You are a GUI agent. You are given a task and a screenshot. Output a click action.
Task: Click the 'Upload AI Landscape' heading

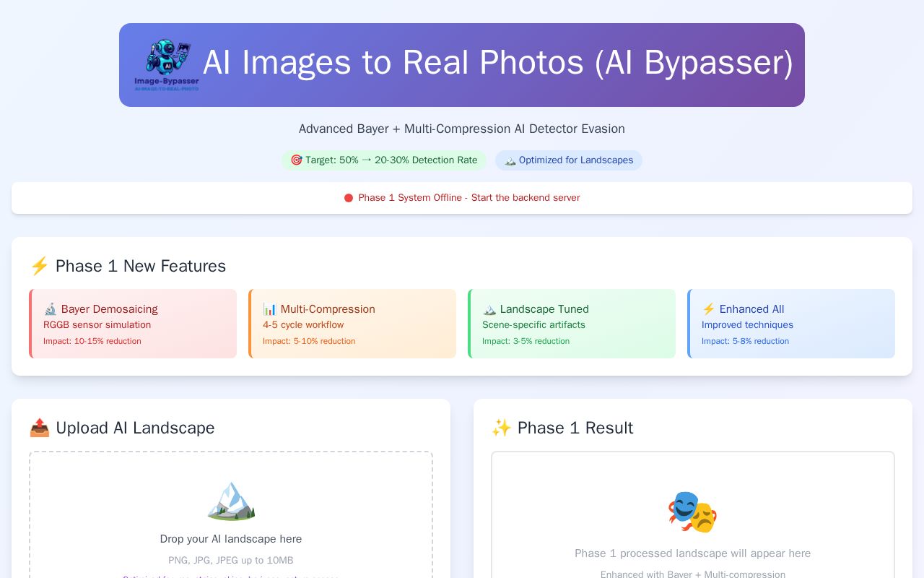[135, 428]
